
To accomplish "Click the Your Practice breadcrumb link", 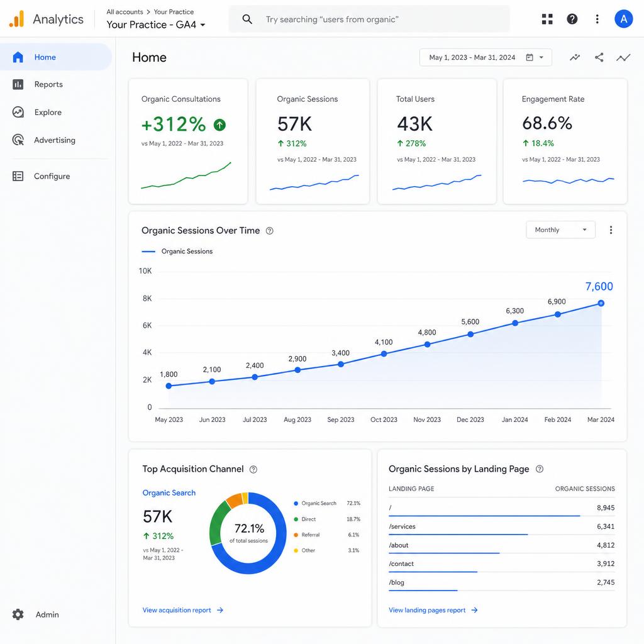I will [174, 12].
